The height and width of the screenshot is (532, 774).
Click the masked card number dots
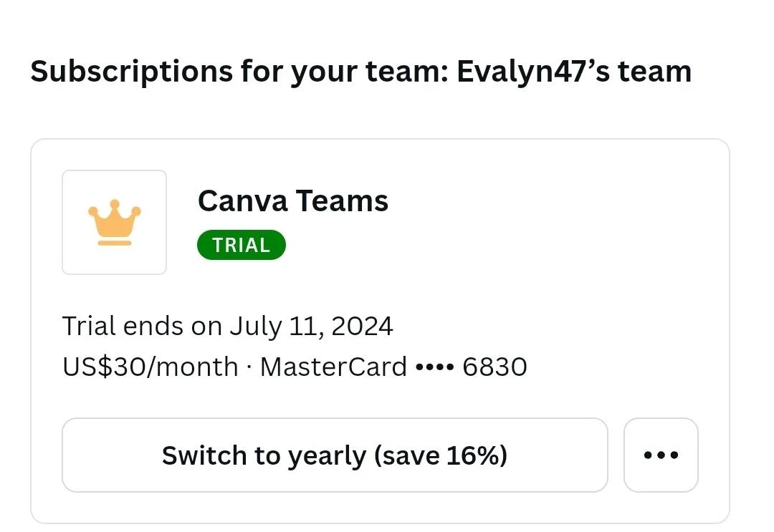(435, 367)
